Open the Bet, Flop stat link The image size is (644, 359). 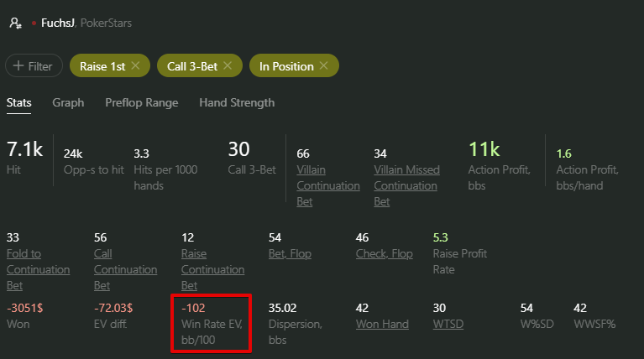[290, 253]
